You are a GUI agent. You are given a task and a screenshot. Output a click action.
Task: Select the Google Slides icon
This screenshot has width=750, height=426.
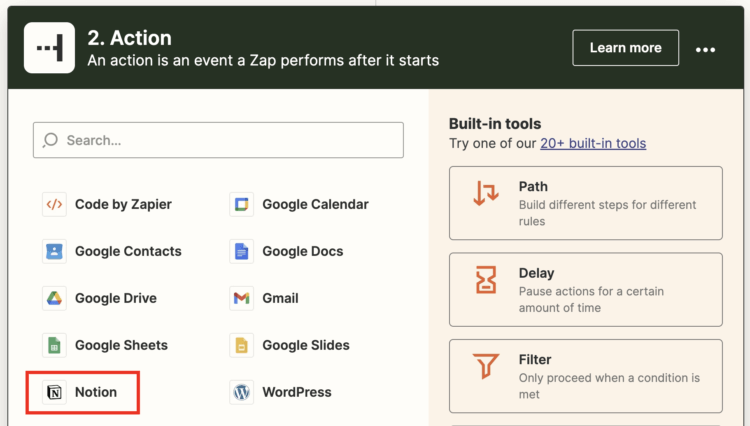click(241, 345)
